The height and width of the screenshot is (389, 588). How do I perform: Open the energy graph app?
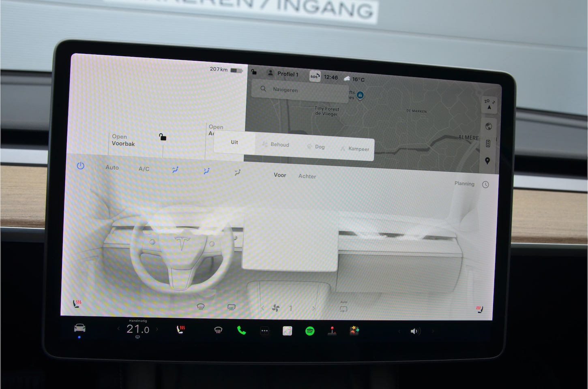(x=287, y=331)
